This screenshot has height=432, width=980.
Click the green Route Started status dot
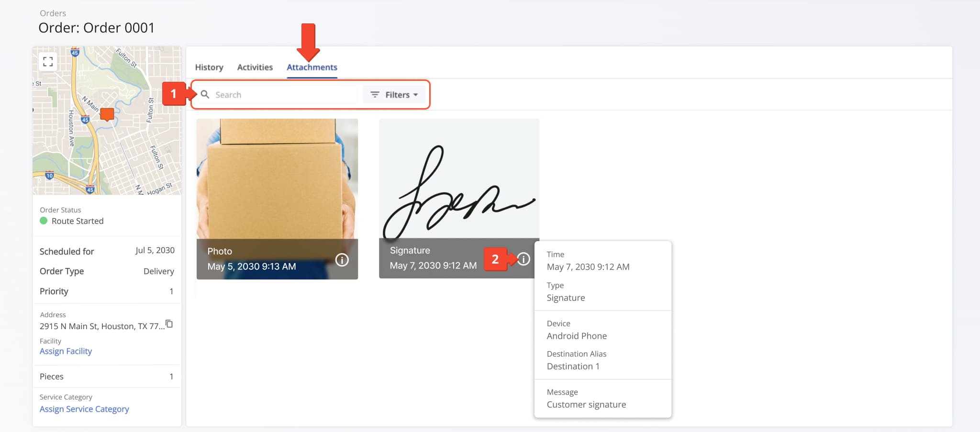(x=44, y=221)
